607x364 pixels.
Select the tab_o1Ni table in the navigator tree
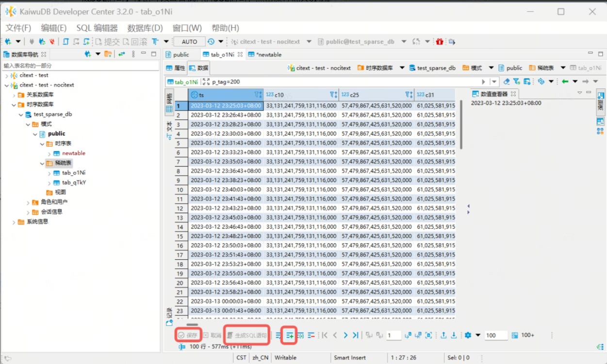74,173
